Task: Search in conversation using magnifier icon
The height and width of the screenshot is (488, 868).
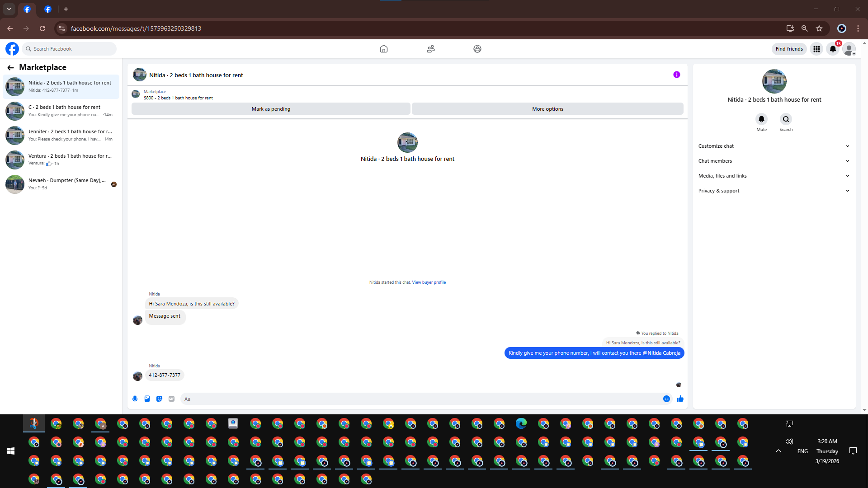Action: tap(786, 119)
